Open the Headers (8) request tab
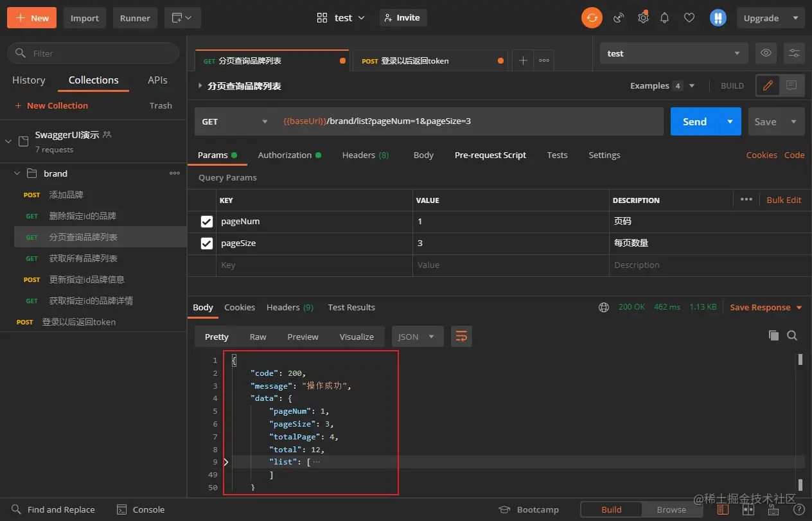Screen dimensions: 812x521 pyautogui.click(x=366, y=155)
